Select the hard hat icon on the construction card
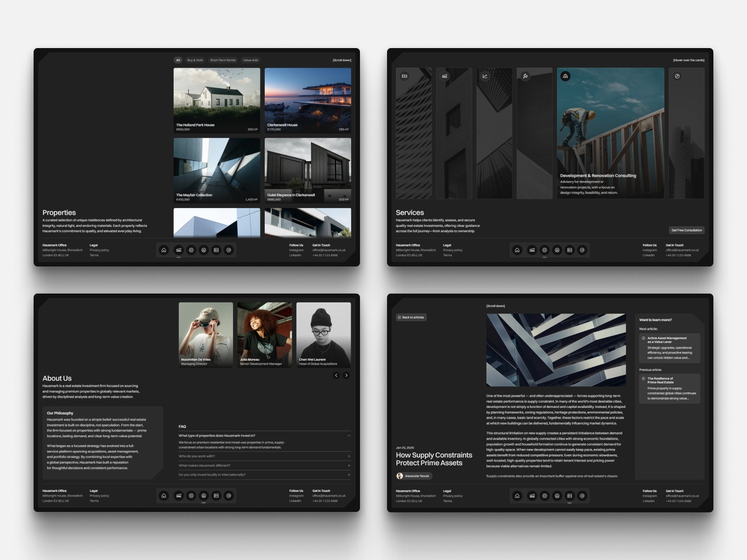Screen dimensions: 747x560 [565, 76]
